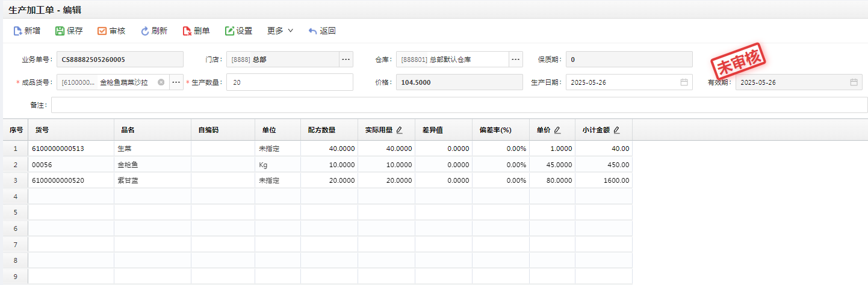Viewport: 868px width, 285px height.
Task: Open 设置 (Settings) from the toolbar
Action: [230, 31]
